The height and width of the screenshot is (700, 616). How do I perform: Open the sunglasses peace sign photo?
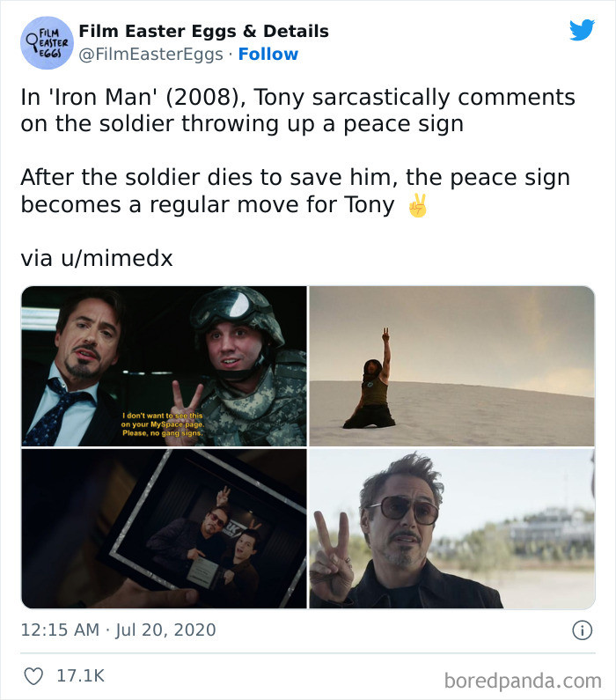[451, 528]
